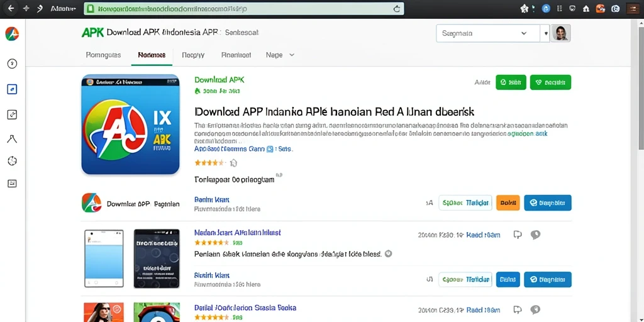
Task: Open the shield icon in browser toolbar
Action: (x=572, y=9)
